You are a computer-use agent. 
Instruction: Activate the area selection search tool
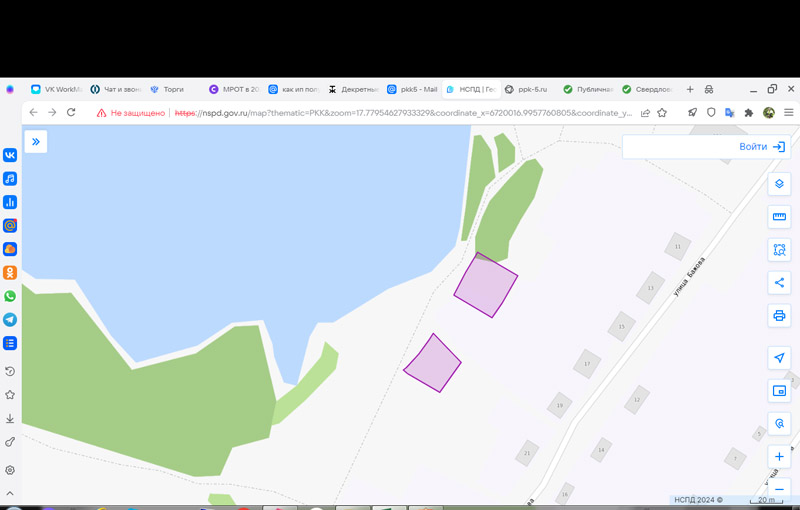pyautogui.click(x=779, y=250)
